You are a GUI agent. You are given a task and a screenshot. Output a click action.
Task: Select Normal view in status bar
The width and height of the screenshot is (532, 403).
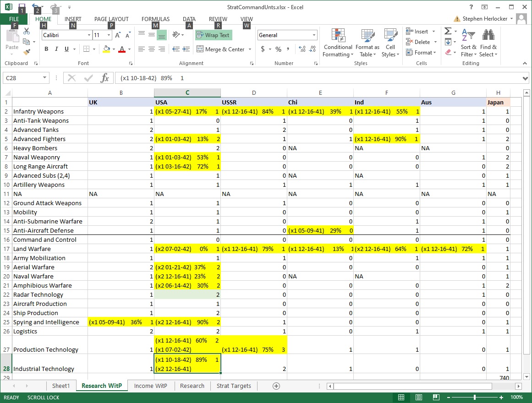[401, 397]
